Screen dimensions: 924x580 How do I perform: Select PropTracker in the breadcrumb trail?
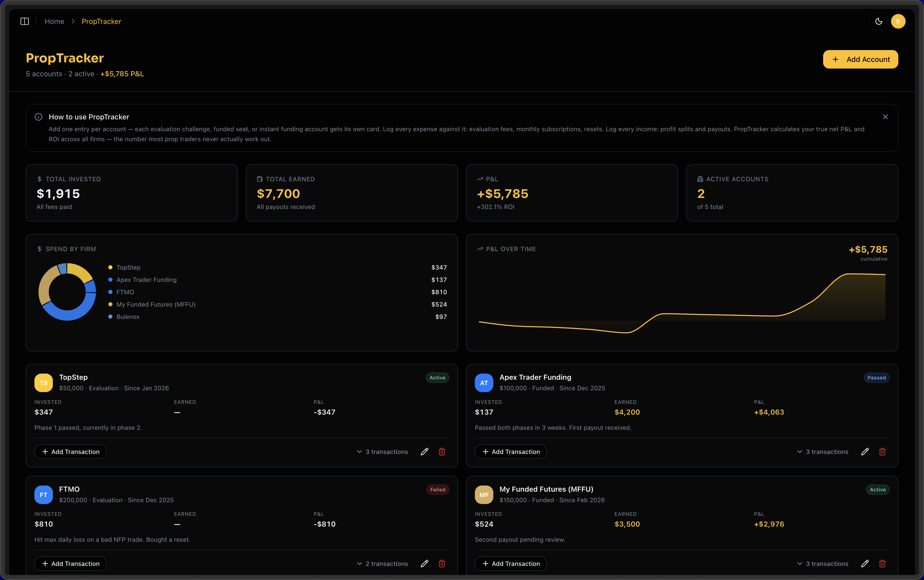(x=101, y=22)
